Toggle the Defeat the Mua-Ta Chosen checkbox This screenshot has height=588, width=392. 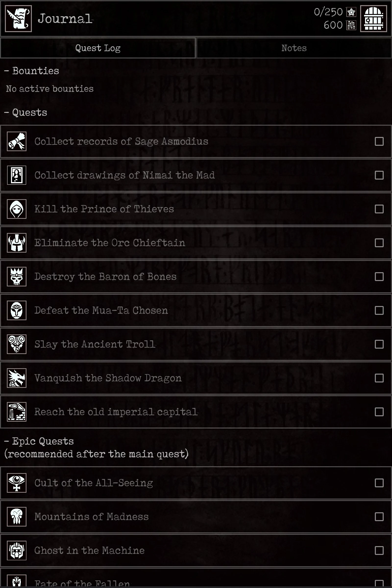click(x=379, y=310)
